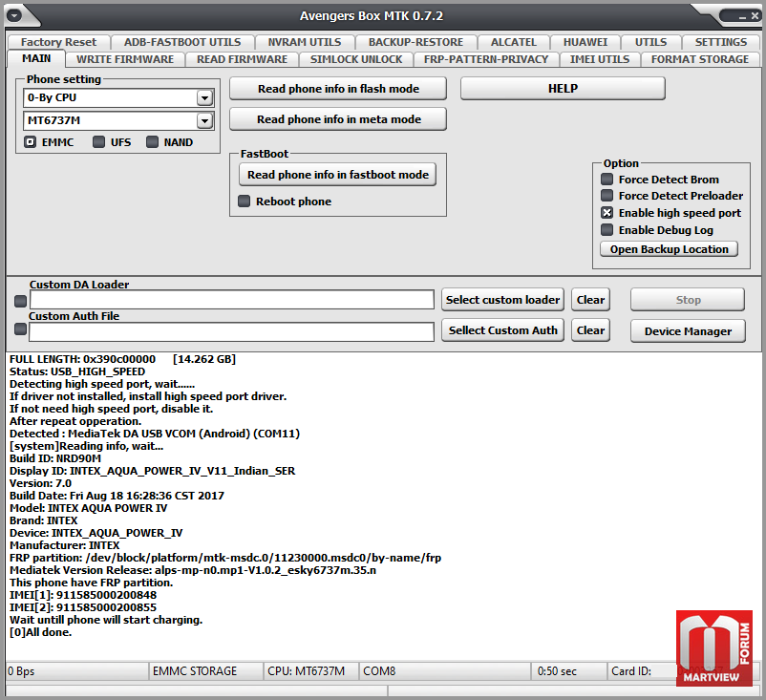Click Read phone info in fastboot mode
Viewport: 766px width, 700px height.
pyautogui.click(x=337, y=175)
